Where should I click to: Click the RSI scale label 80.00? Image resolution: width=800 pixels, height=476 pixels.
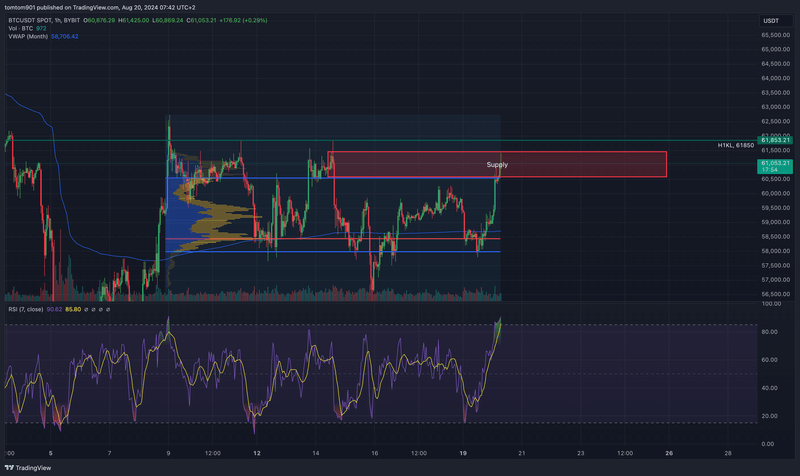click(769, 332)
